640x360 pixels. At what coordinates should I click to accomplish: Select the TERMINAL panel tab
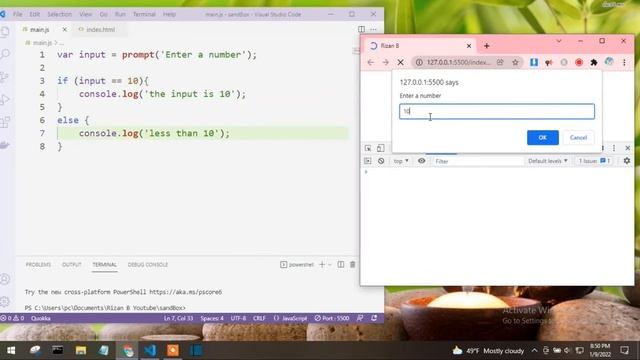click(104, 264)
